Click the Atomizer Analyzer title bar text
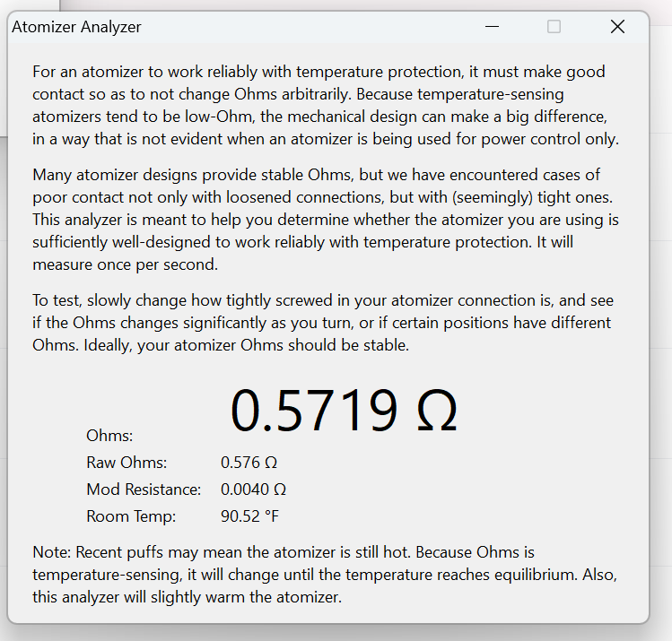The width and height of the screenshot is (672, 641). coord(76,27)
